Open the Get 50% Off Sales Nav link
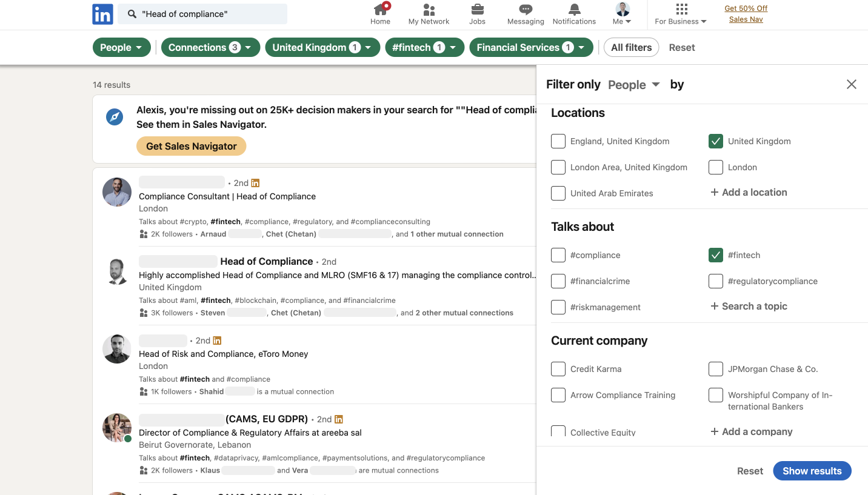The width and height of the screenshot is (868, 495). tap(746, 14)
